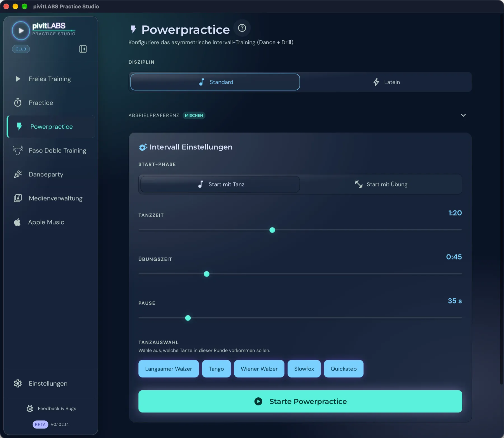Click the Apple Music apple logo icon
The width and height of the screenshot is (504, 438).
point(17,222)
